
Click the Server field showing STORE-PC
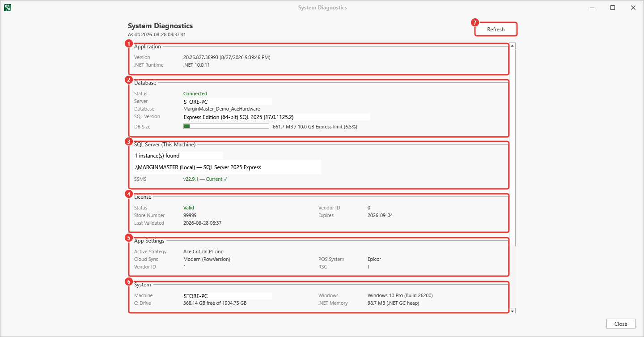click(227, 102)
